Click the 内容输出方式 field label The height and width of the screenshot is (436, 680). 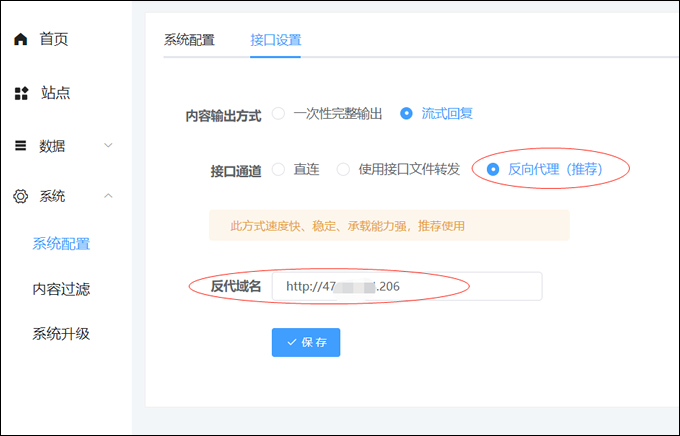click(x=223, y=115)
